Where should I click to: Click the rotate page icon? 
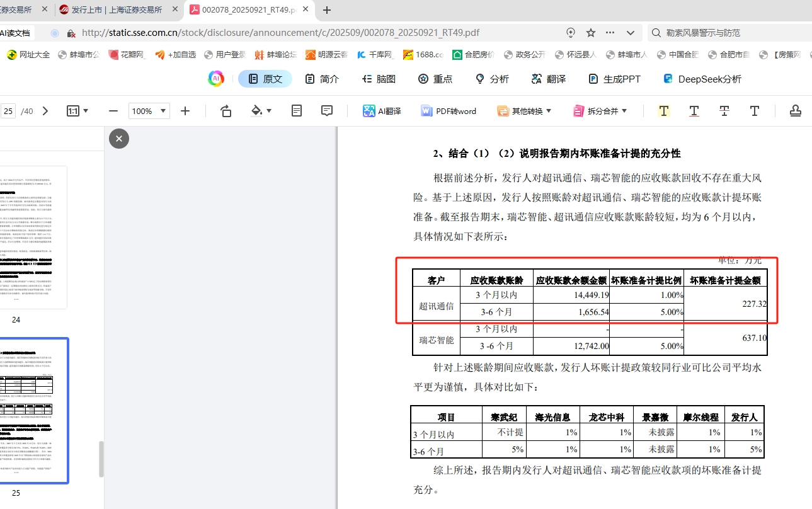pyautogui.click(x=226, y=111)
